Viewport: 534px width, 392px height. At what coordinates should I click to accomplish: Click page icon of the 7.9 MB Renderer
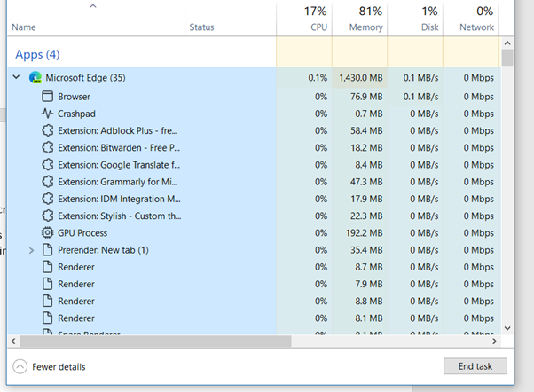click(47, 284)
